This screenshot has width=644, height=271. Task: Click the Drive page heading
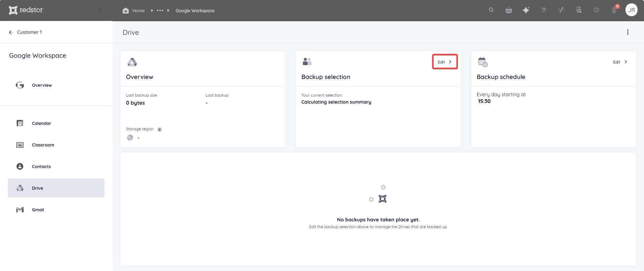coord(131,32)
